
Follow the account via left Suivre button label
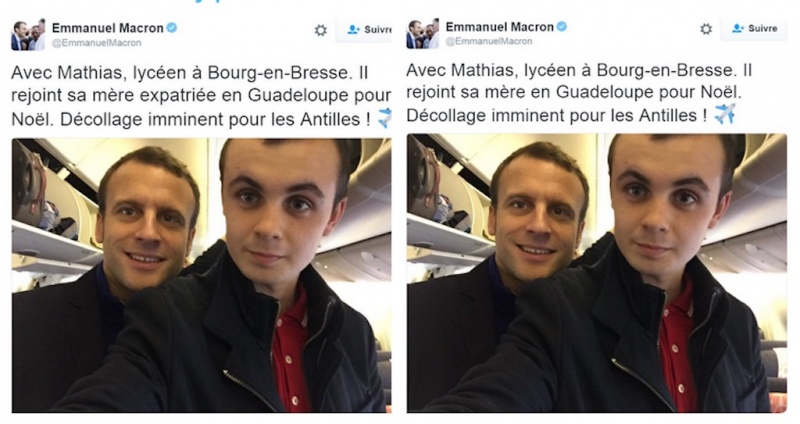click(378, 30)
